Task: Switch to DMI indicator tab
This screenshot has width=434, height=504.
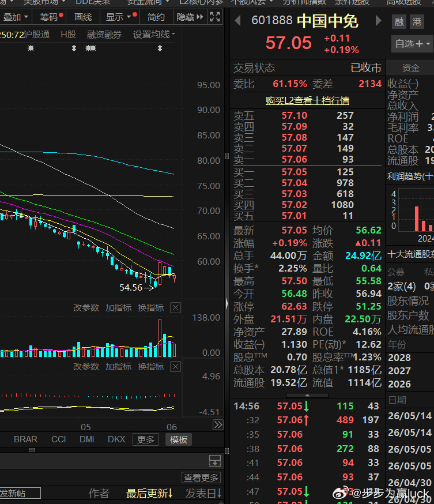Action: [86, 439]
